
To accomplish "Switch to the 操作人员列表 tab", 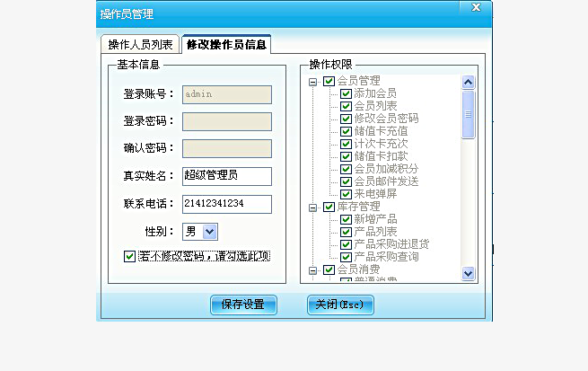I will tap(140, 45).
